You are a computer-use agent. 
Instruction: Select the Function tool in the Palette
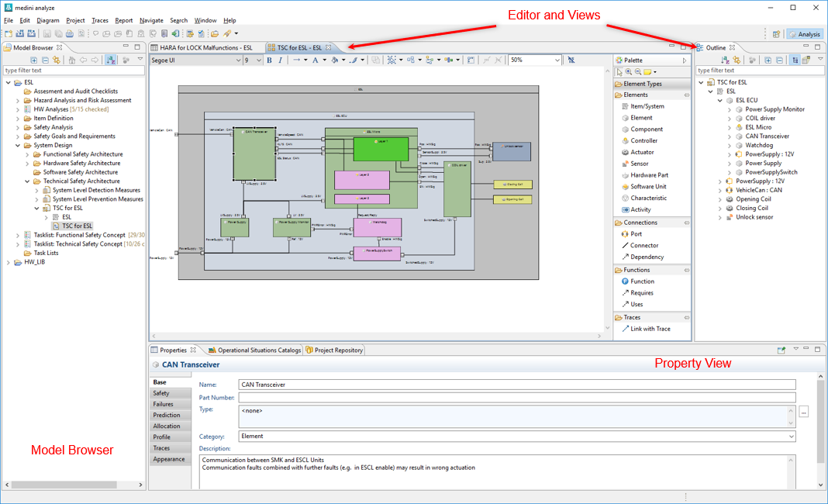click(x=642, y=281)
